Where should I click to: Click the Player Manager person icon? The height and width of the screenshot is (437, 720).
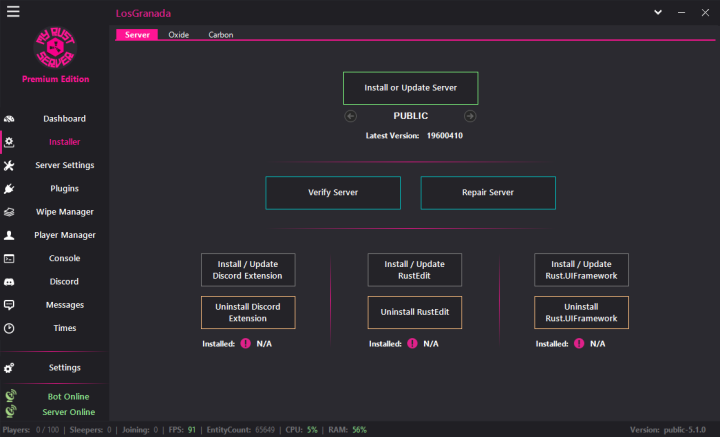pos(9,235)
